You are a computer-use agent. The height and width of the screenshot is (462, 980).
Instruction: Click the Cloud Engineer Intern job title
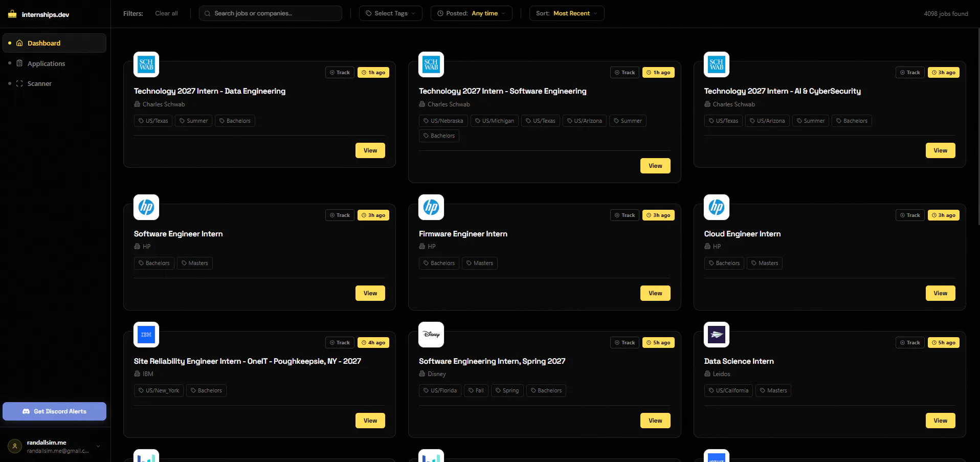pyautogui.click(x=742, y=234)
